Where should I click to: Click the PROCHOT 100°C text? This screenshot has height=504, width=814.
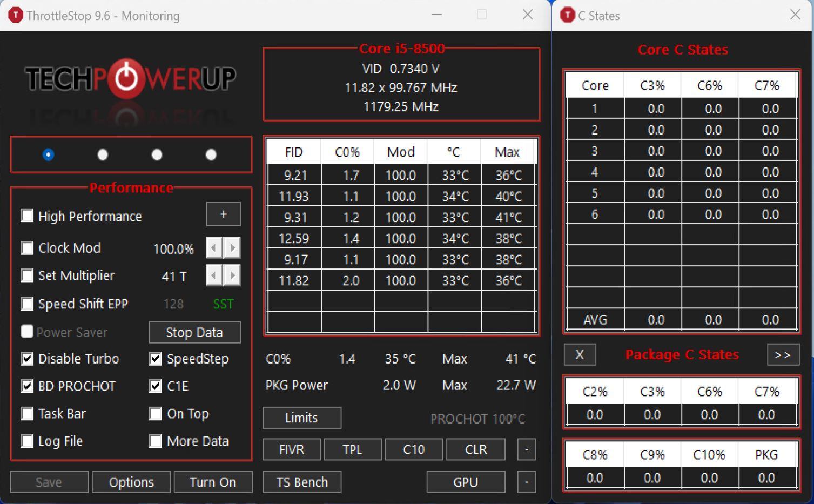click(x=477, y=419)
